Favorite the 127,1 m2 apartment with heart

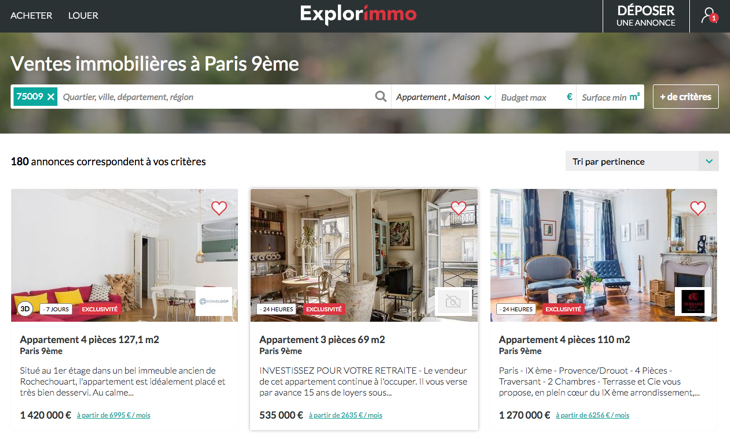tap(219, 207)
